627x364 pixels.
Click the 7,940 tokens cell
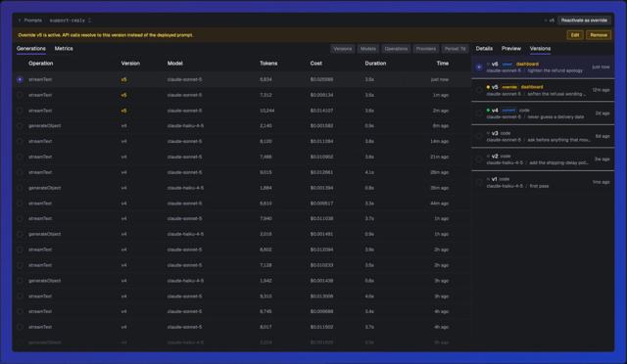265,219
